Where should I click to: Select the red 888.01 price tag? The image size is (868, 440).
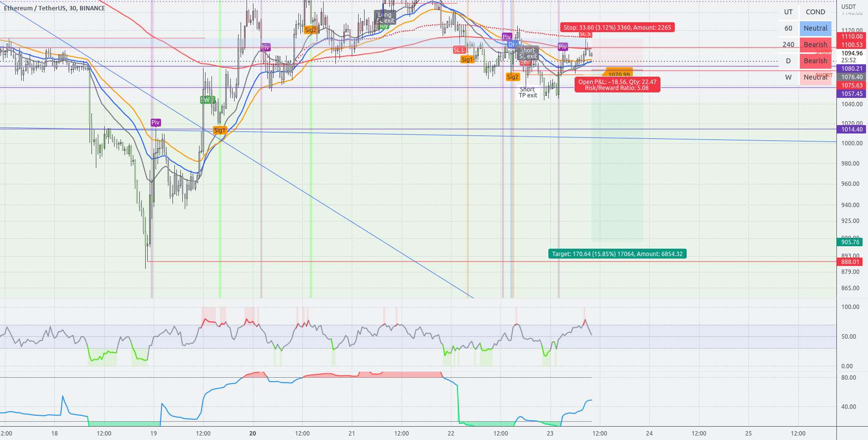[850, 262]
